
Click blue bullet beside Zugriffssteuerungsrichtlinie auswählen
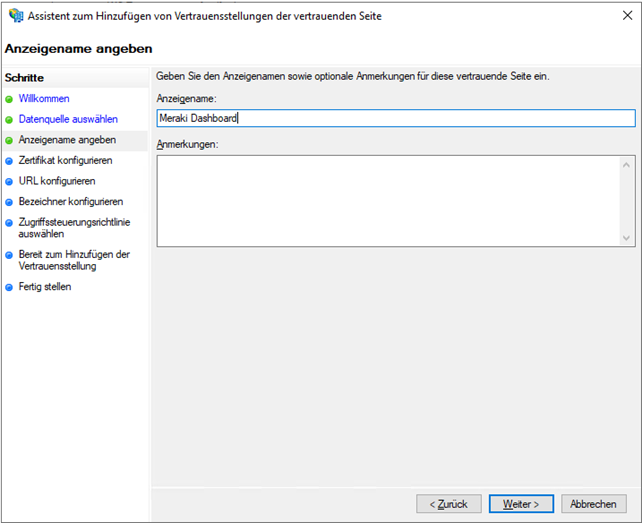click(9, 223)
